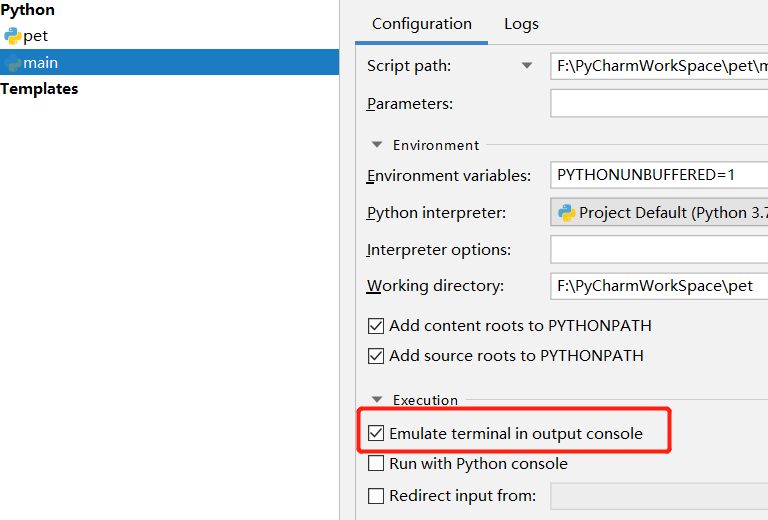Viewport: 768px width, 520px height.
Task: Enable Run with Python console
Action: 376,464
